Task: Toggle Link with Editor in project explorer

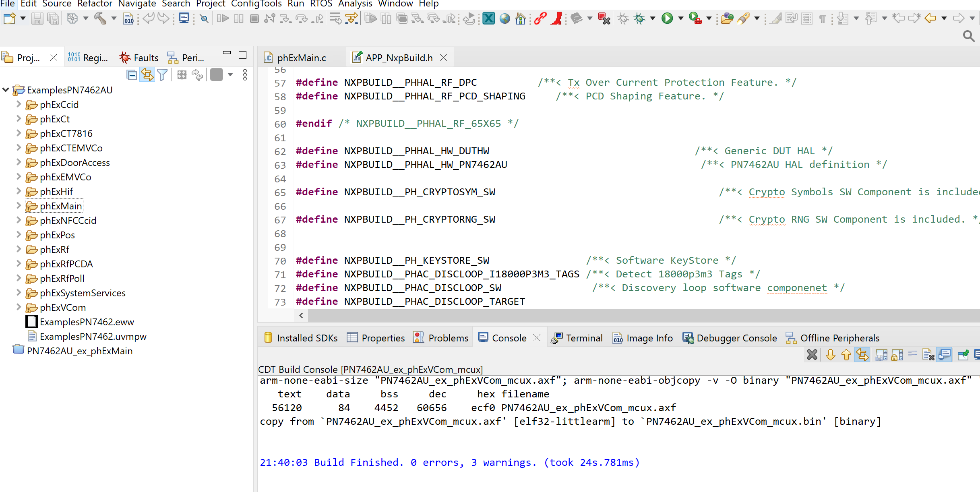Action: coord(147,75)
